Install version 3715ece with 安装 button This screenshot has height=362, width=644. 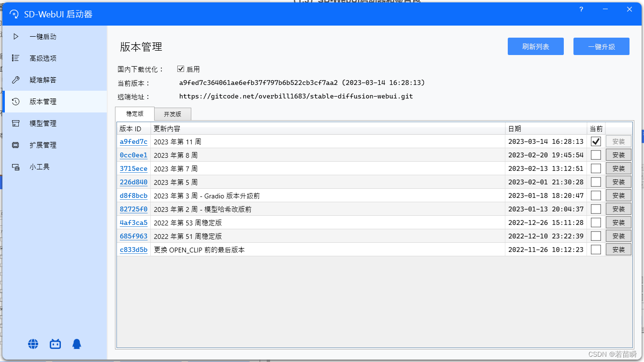tap(618, 168)
